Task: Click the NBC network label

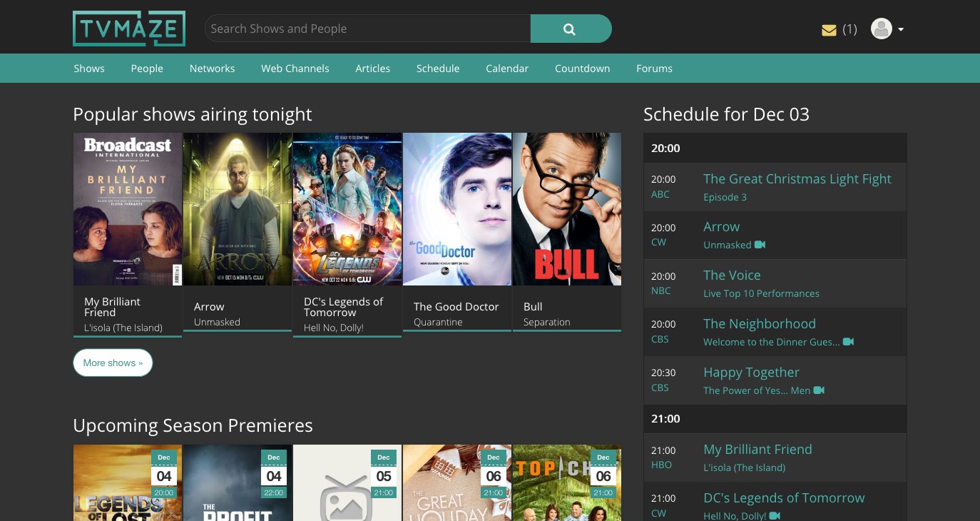Action: point(661,290)
